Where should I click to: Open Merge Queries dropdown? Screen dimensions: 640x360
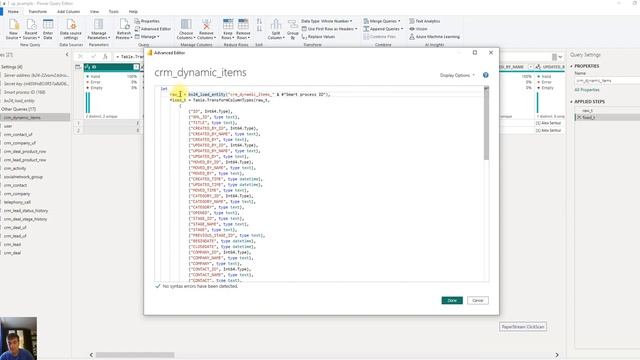click(x=382, y=21)
